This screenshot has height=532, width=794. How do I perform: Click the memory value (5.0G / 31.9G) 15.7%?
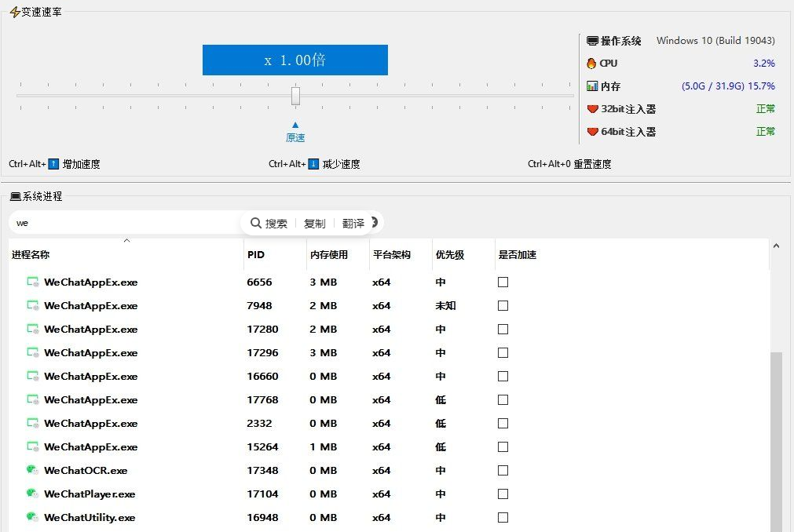tap(728, 86)
